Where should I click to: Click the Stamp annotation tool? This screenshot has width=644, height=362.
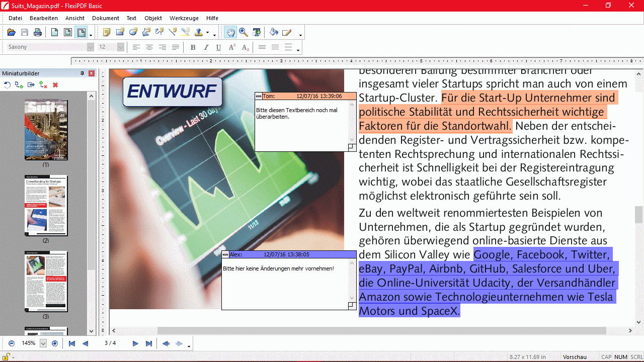click(x=199, y=33)
